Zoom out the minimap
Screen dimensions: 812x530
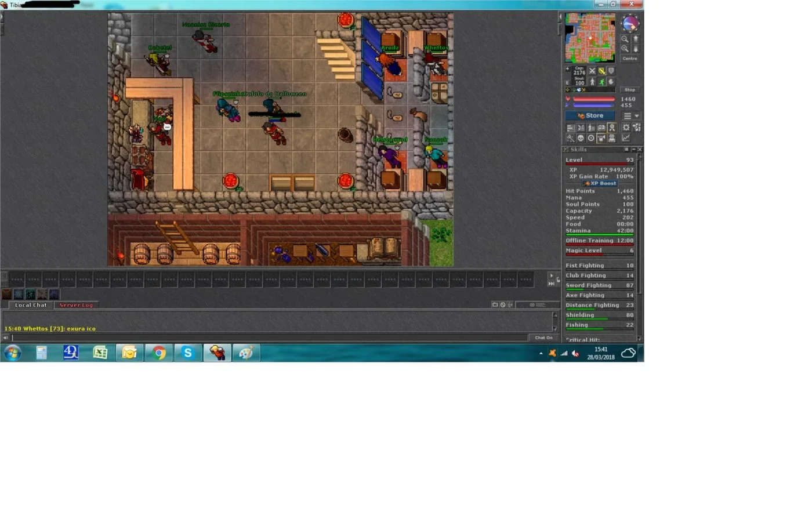(625, 39)
